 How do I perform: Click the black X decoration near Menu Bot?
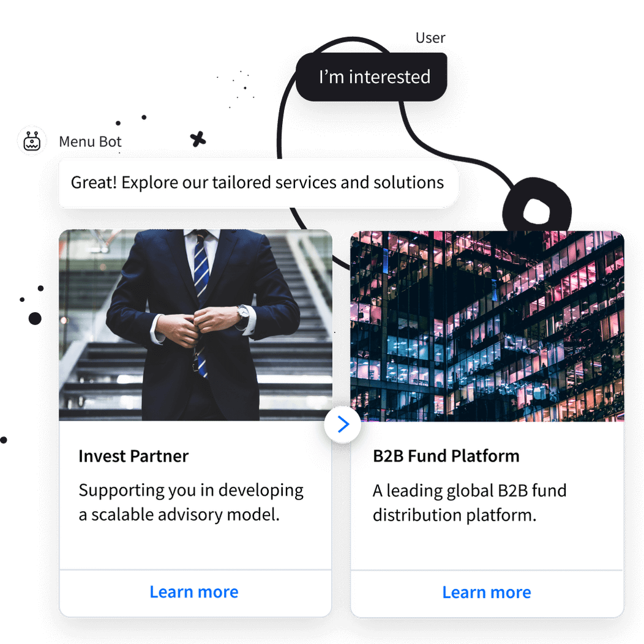click(198, 139)
